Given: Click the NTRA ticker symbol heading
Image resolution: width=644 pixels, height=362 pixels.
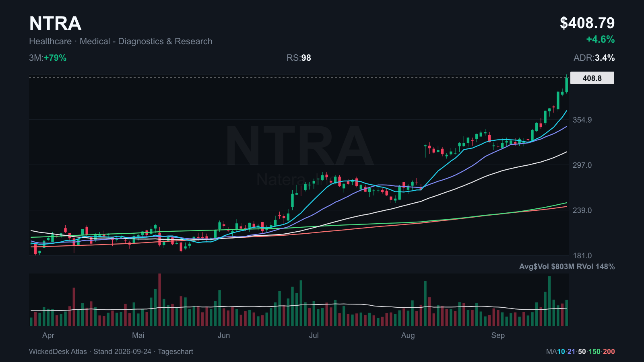Looking at the screenshot, I should tap(55, 23).
